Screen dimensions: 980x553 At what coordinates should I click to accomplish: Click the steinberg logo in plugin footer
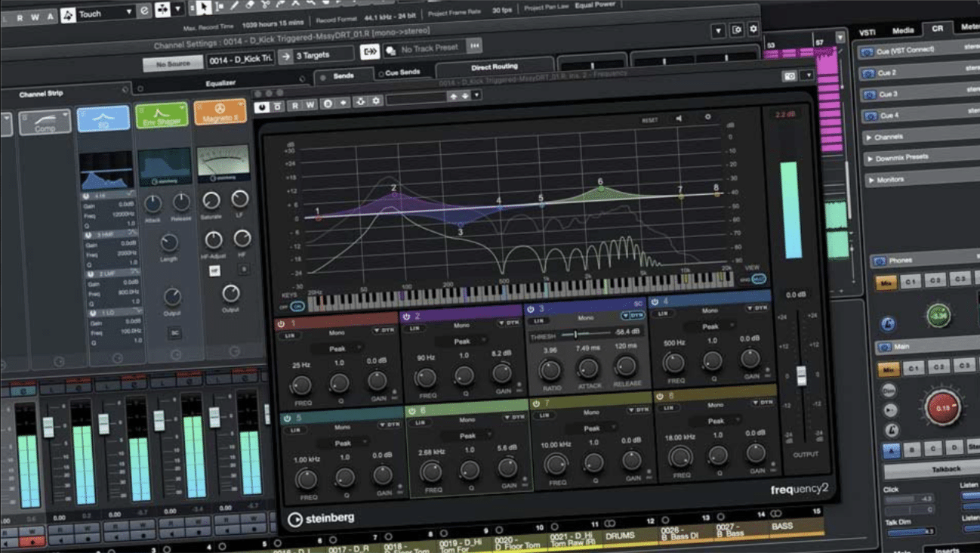321,518
